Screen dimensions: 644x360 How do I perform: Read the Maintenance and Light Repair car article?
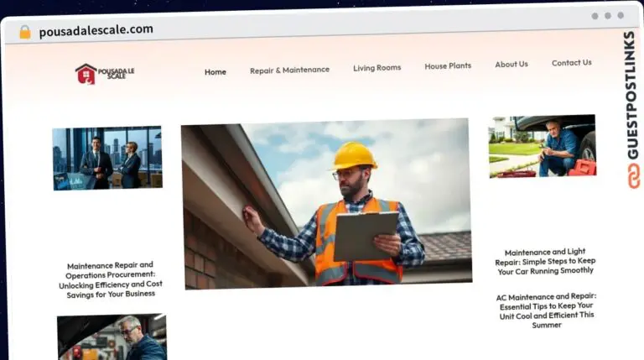[x=545, y=261]
